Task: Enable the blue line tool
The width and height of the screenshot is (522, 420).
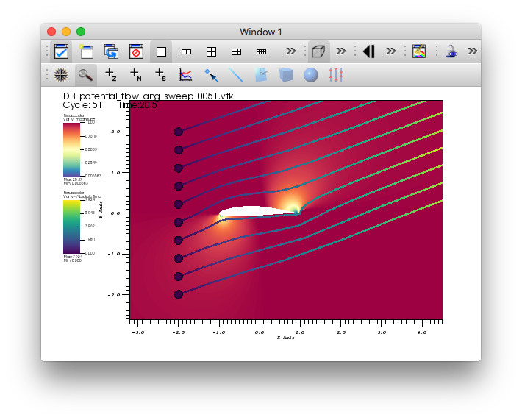Action: (236, 75)
